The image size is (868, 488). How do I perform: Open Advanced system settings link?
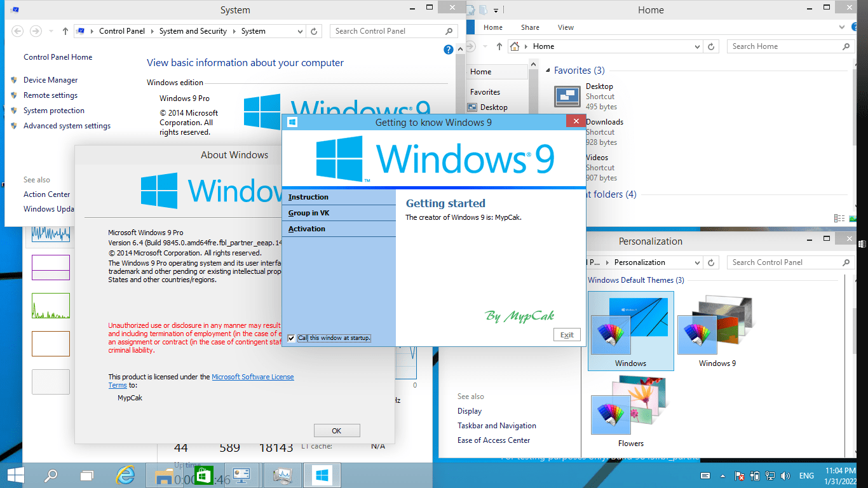tap(67, 126)
